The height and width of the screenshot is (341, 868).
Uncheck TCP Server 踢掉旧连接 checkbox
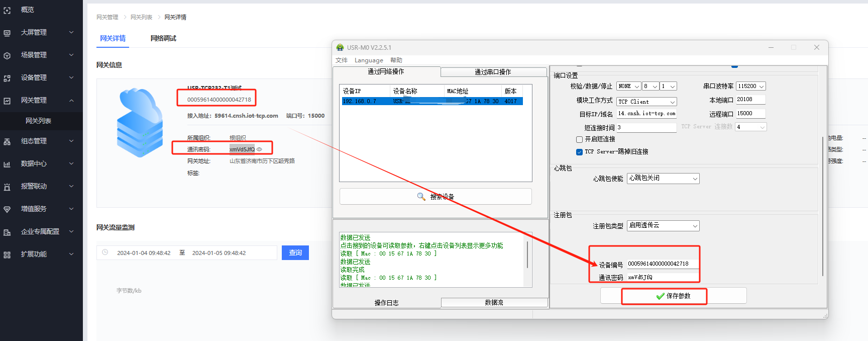[x=579, y=152]
